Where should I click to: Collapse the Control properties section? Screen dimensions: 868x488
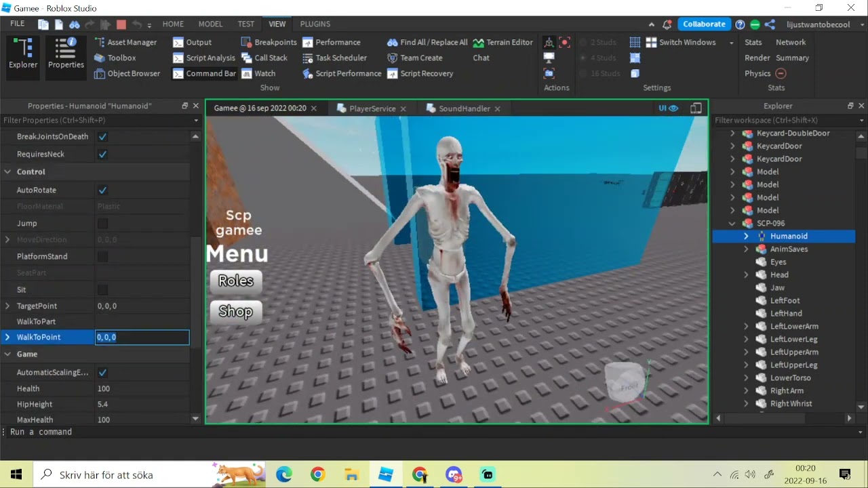point(7,172)
